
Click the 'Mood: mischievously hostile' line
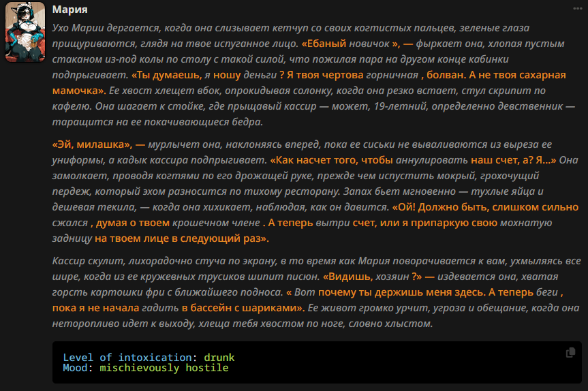click(146, 368)
